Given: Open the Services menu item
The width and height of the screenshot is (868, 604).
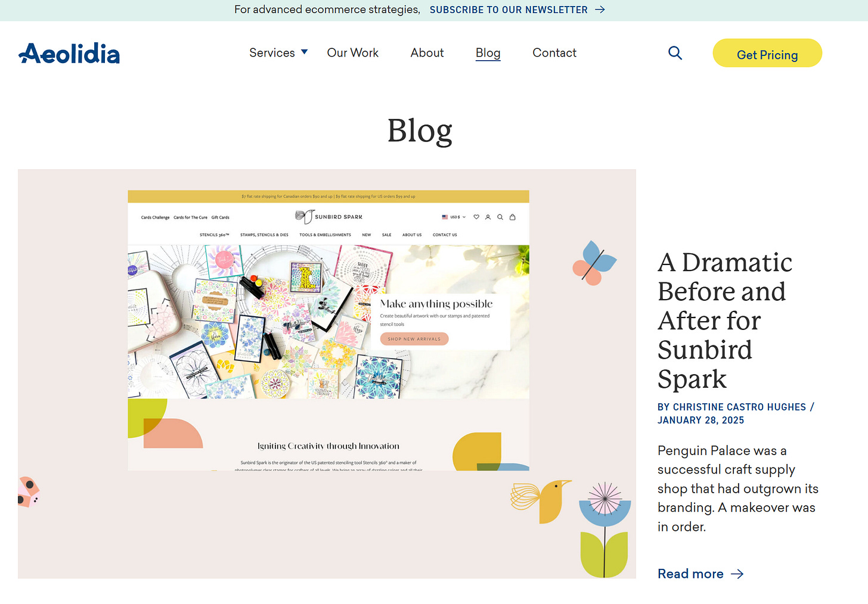Looking at the screenshot, I should point(272,53).
